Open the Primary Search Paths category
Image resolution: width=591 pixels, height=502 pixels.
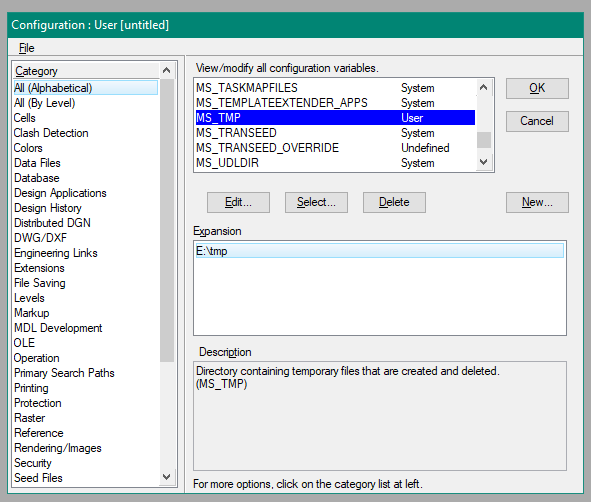[64, 373]
